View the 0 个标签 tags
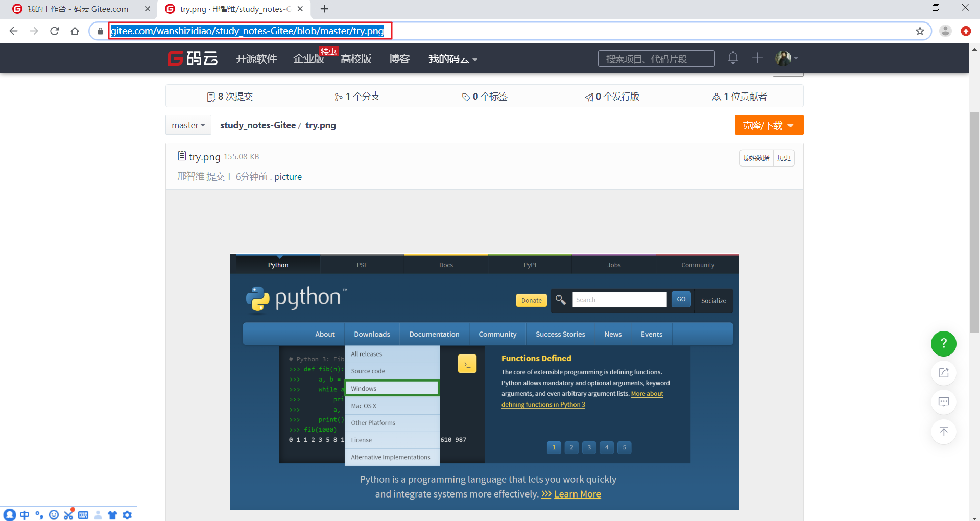 click(485, 97)
